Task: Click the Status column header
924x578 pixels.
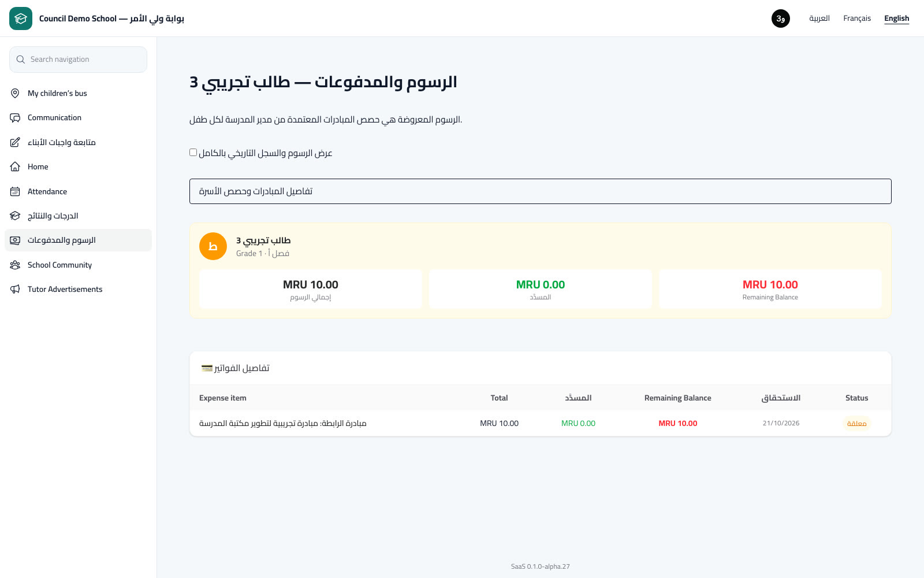Action: [x=856, y=398]
